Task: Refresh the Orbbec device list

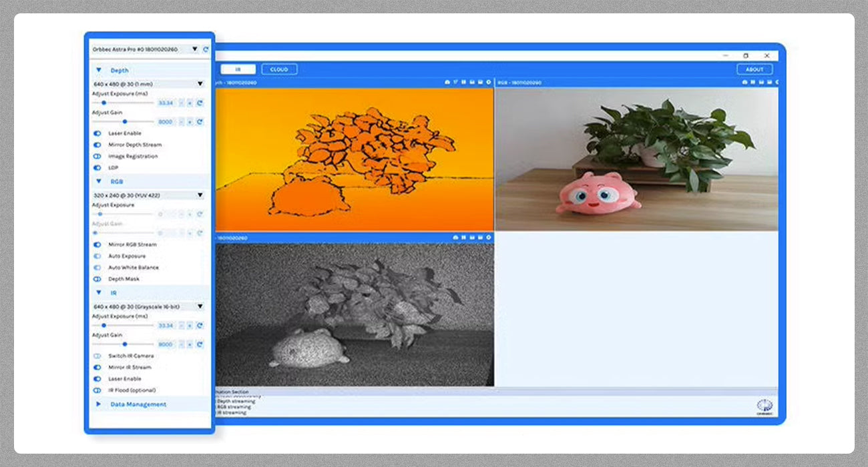Action: 206,49
